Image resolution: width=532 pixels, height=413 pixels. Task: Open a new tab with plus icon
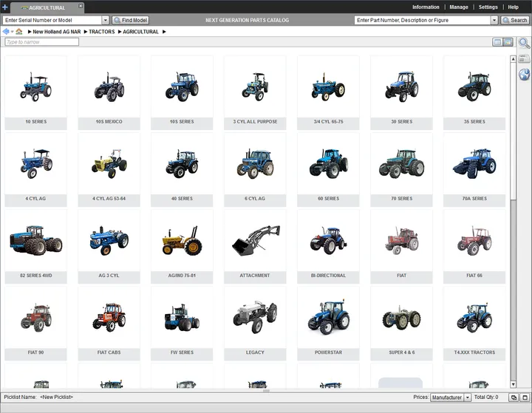pos(4,7)
